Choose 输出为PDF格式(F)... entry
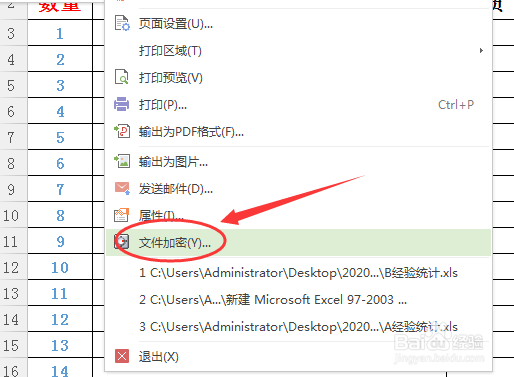 (298, 132)
